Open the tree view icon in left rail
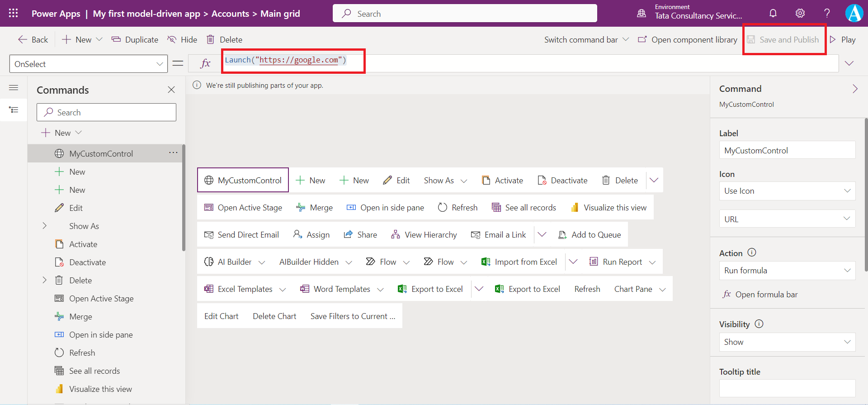Screen dimensions: 868x405 (14, 110)
